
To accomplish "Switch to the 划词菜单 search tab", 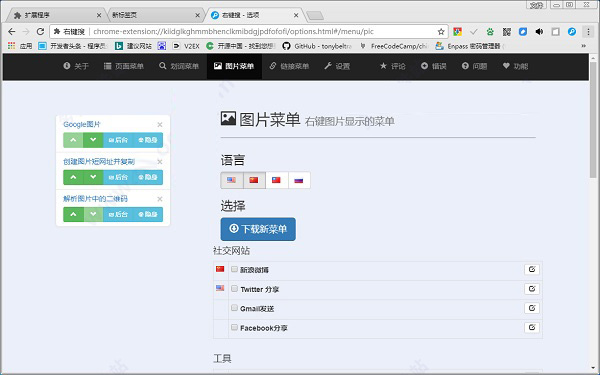I will pyautogui.click(x=179, y=66).
